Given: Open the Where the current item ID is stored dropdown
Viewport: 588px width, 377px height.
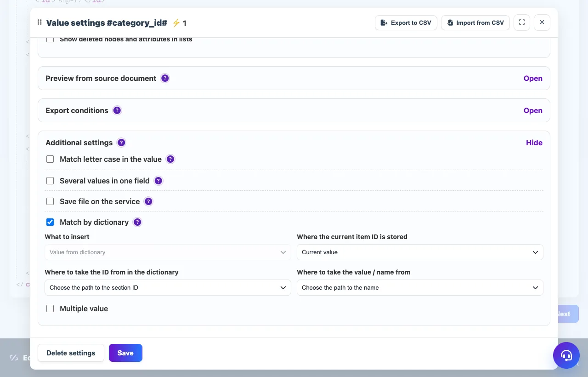Looking at the screenshot, I should click(x=420, y=252).
